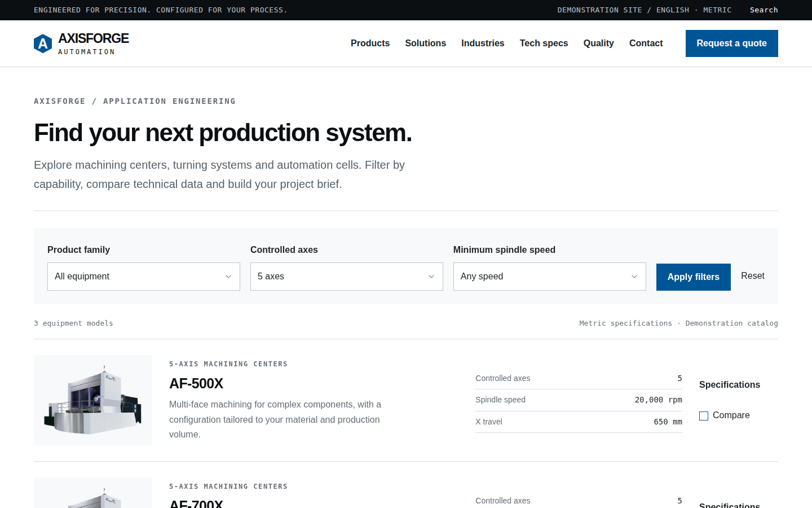Click the "Find your next production system." heading
The height and width of the screenshot is (508, 812).
[x=223, y=133]
